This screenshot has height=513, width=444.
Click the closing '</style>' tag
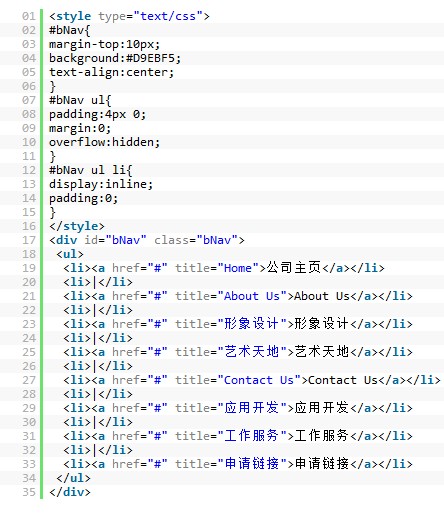coord(77,226)
